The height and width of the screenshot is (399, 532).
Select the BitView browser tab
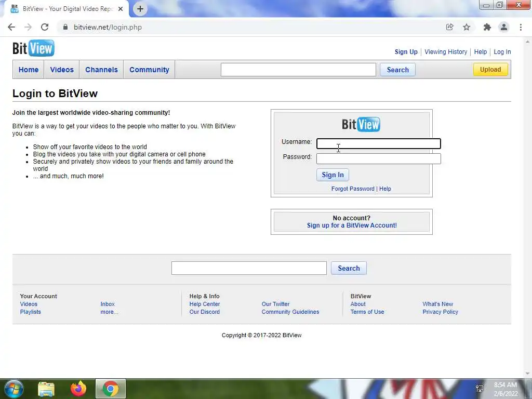66,9
